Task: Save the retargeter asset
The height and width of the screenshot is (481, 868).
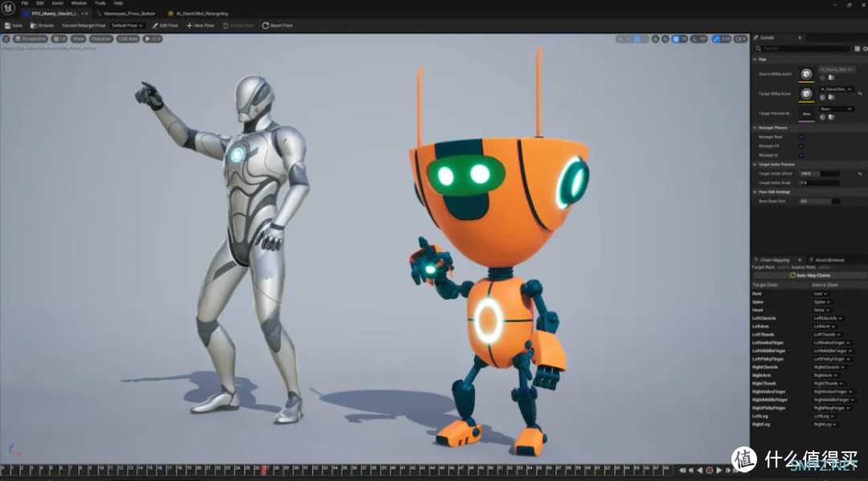Action: (14, 26)
